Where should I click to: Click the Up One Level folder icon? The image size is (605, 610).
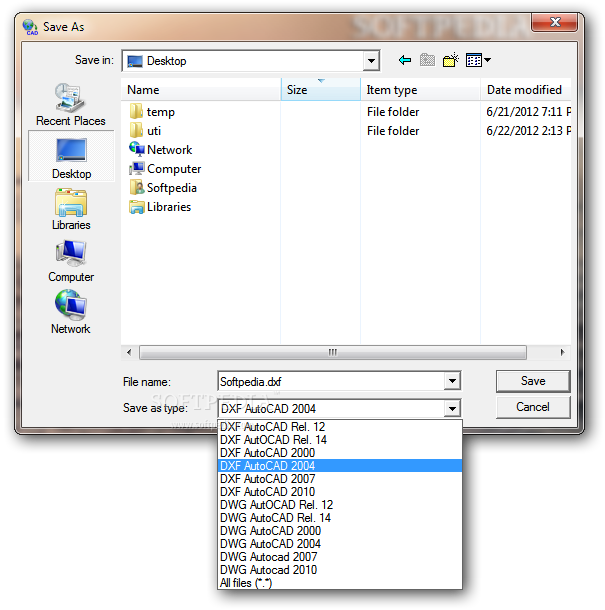point(427,60)
